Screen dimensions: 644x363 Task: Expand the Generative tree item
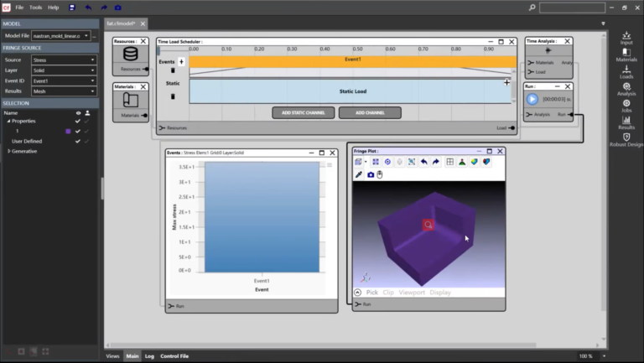9,151
